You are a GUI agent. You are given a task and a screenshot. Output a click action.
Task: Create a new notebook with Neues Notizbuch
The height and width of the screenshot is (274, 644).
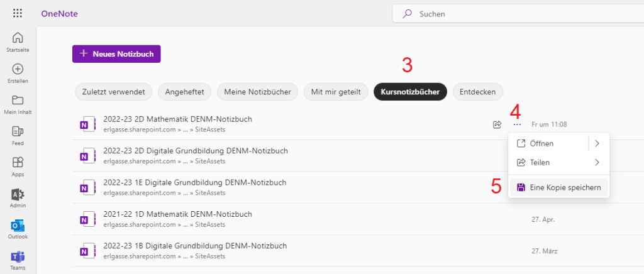116,54
